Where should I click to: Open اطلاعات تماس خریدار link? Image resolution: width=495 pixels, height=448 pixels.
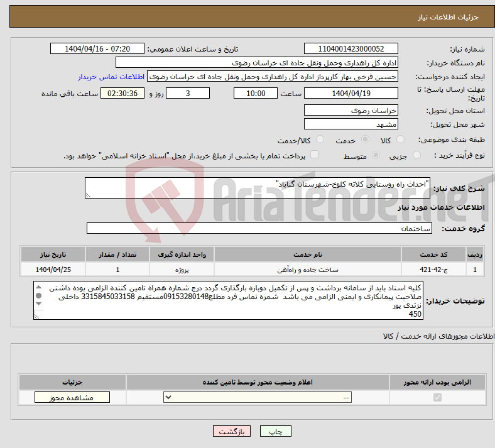tap(111, 77)
